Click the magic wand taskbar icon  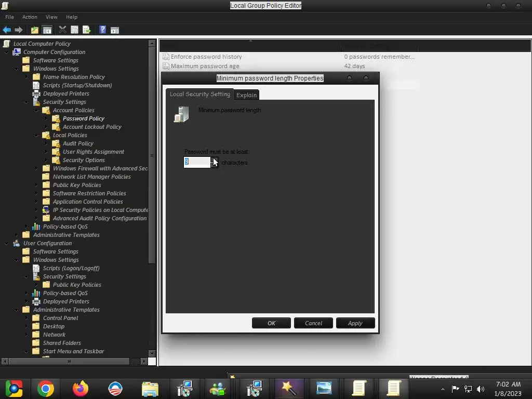(x=289, y=389)
